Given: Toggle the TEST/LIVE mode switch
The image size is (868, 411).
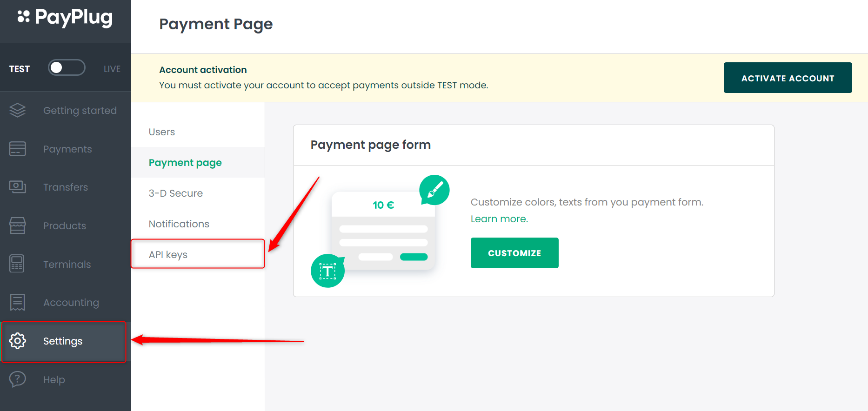Looking at the screenshot, I should [x=67, y=68].
